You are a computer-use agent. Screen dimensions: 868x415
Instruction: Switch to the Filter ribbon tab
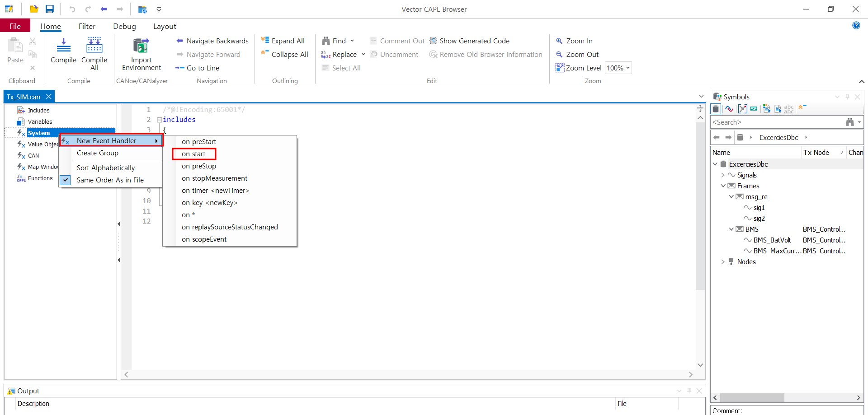tap(87, 26)
